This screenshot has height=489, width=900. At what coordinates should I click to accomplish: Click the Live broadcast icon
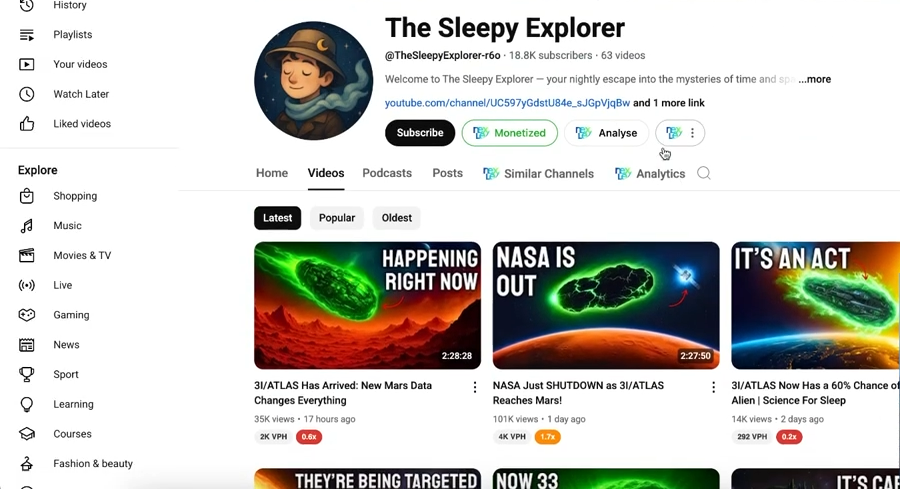[x=26, y=285]
